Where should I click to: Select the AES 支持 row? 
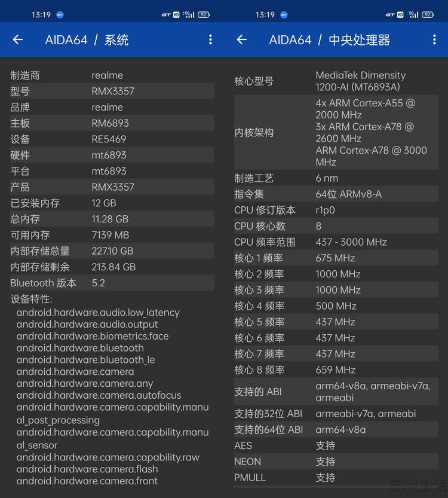[x=336, y=445]
